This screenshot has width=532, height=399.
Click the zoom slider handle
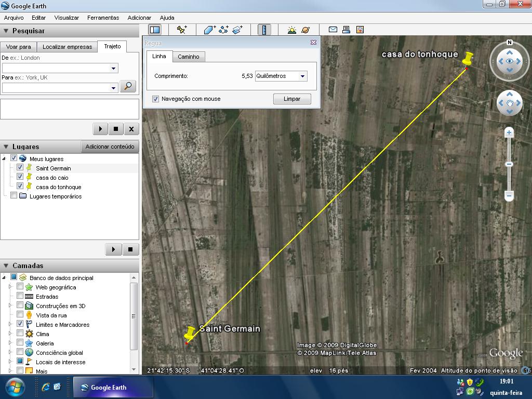[509, 164]
